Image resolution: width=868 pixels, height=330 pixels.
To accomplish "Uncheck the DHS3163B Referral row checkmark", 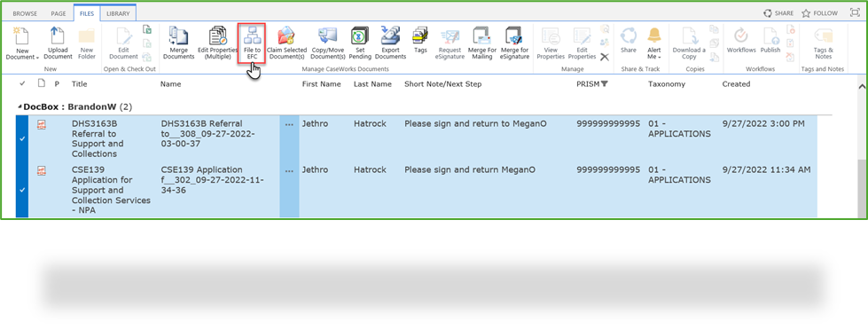I will coord(22,138).
